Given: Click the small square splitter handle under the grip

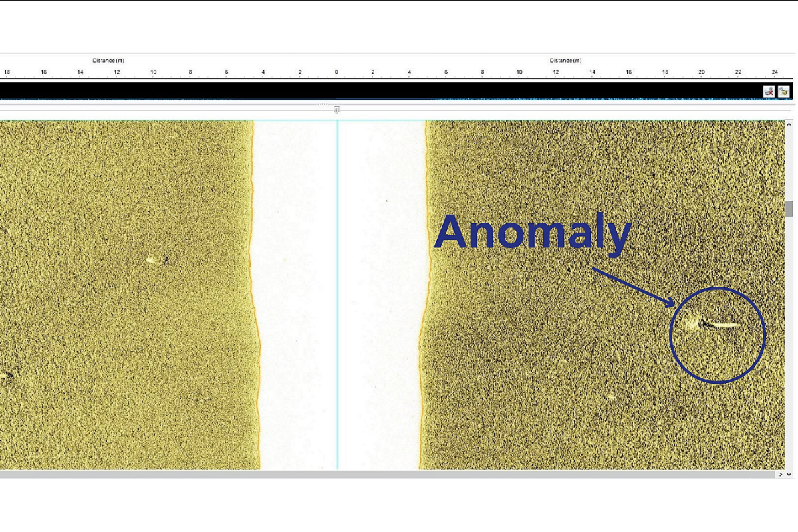Looking at the screenshot, I should click(x=336, y=110).
